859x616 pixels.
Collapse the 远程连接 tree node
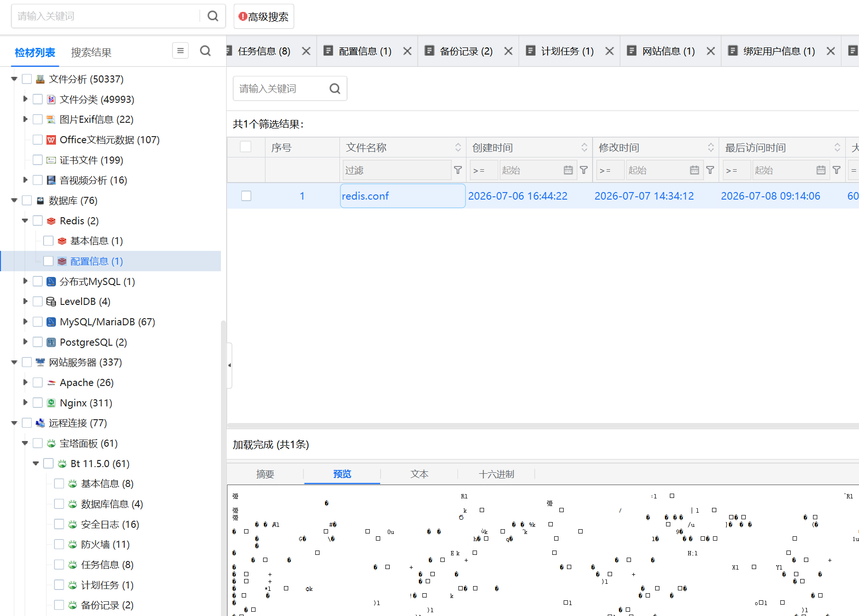click(x=14, y=423)
